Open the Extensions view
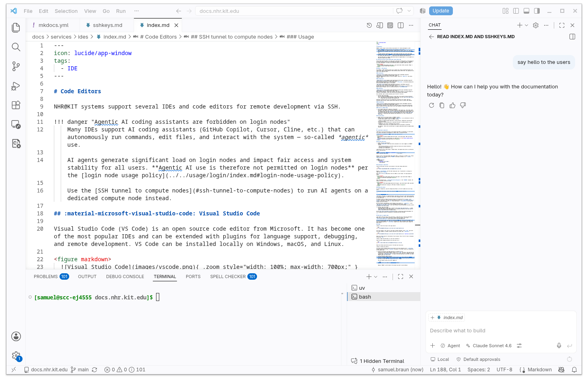The height and width of the screenshot is (387, 588). [16, 105]
